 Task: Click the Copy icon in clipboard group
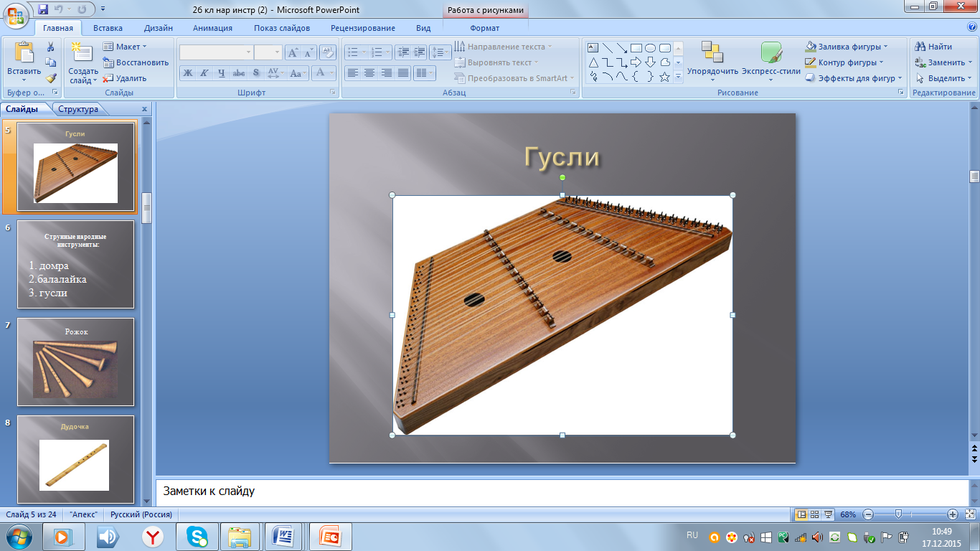tap(51, 62)
